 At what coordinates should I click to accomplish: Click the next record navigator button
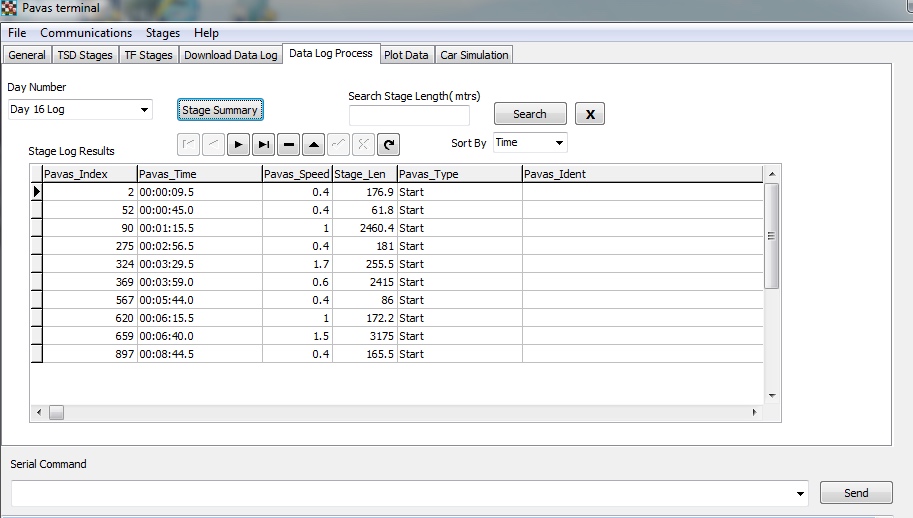pyautogui.click(x=239, y=144)
